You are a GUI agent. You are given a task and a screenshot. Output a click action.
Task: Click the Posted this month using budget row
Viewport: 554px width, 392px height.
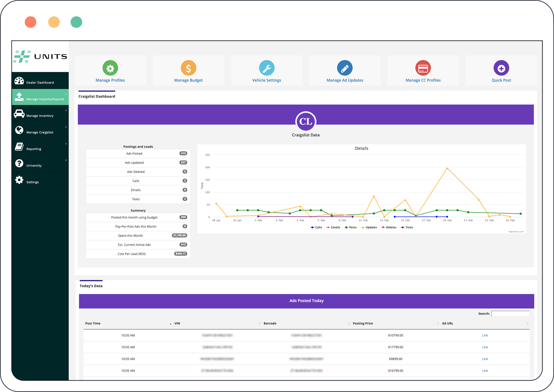click(138, 217)
